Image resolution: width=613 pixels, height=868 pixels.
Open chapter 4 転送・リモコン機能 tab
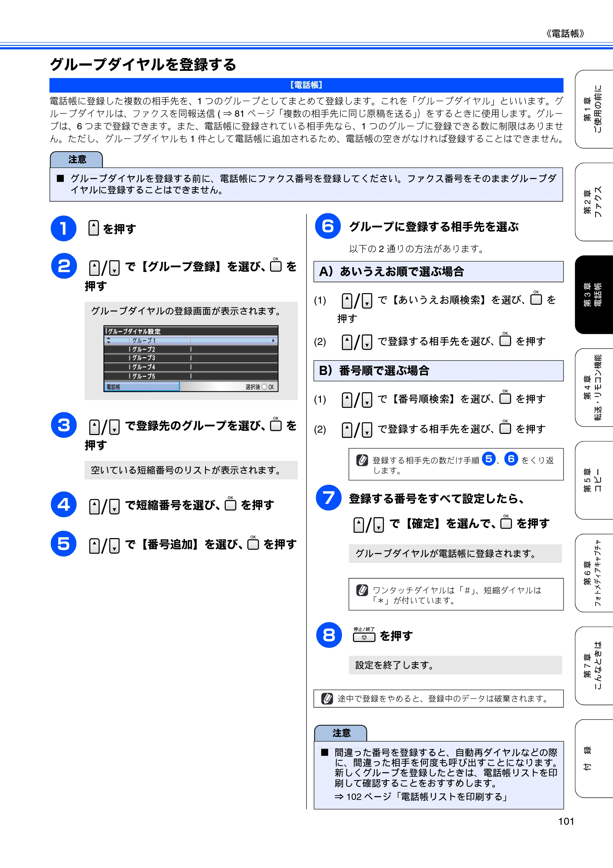point(594,388)
